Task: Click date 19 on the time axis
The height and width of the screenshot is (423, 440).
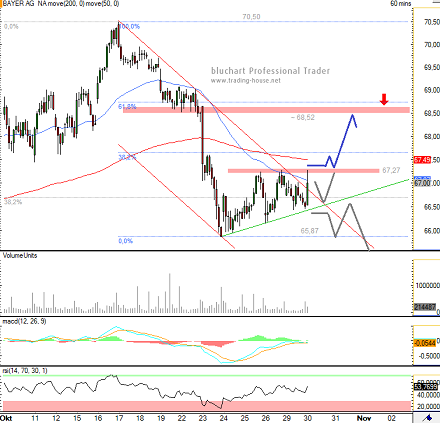Action: pos(161,418)
